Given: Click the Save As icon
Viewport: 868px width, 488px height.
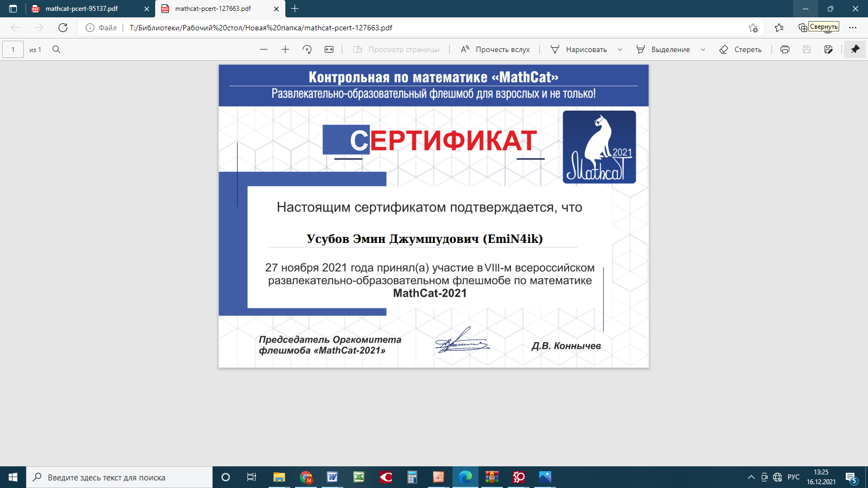Looking at the screenshot, I should (x=828, y=49).
